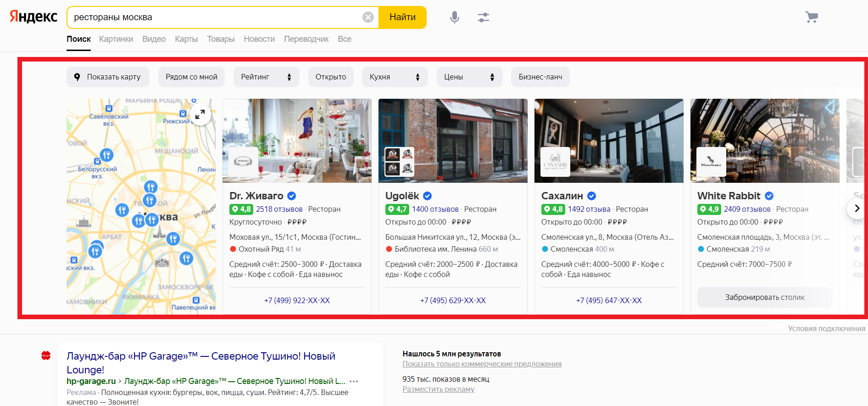Open 2518 отзывов reviews link
The image size is (868, 406).
(279, 209)
